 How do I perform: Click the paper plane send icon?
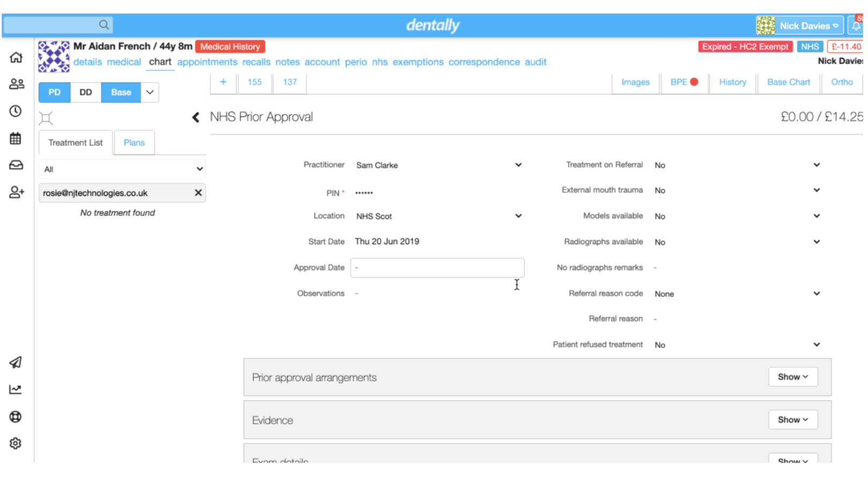16,363
